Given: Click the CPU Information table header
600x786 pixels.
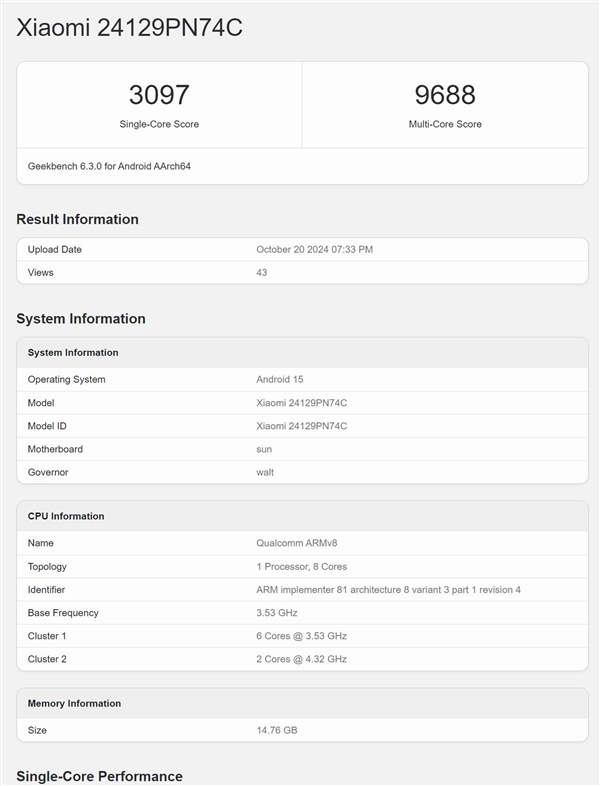Looking at the screenshot, I should (66, 516).
